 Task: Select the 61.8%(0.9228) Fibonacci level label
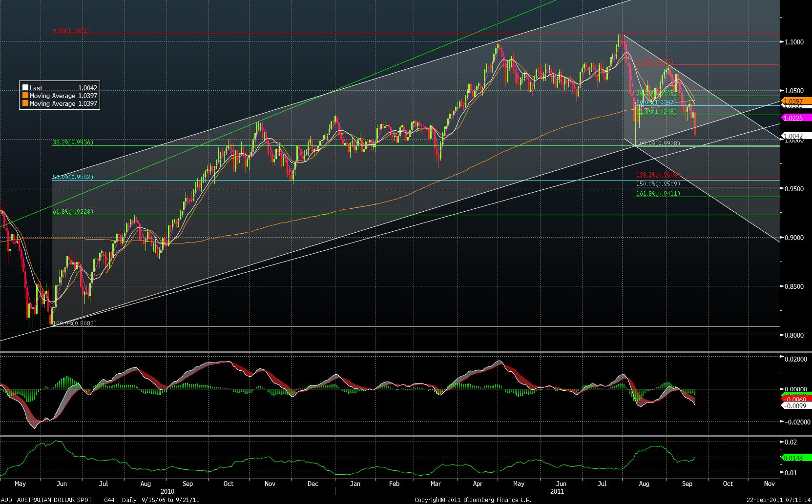[x=72, y=212]
